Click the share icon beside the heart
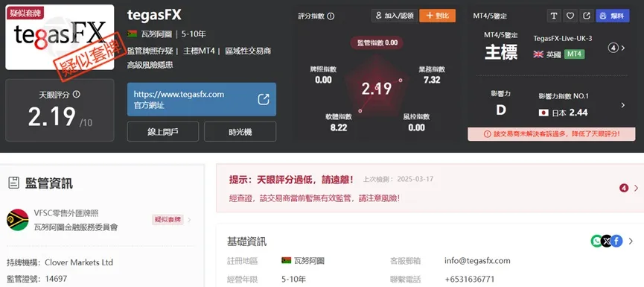This screenshot has height=287, width=644. 587,16
